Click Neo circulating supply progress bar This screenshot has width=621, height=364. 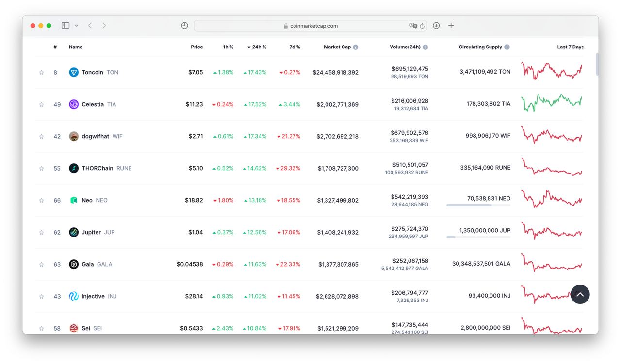click(478, 206)
